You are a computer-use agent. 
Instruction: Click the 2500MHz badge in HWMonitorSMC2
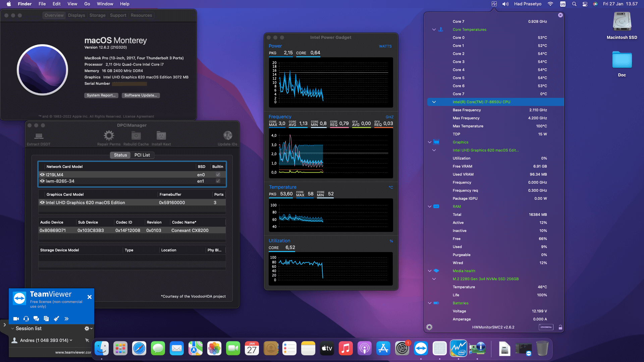click(546, 327)
